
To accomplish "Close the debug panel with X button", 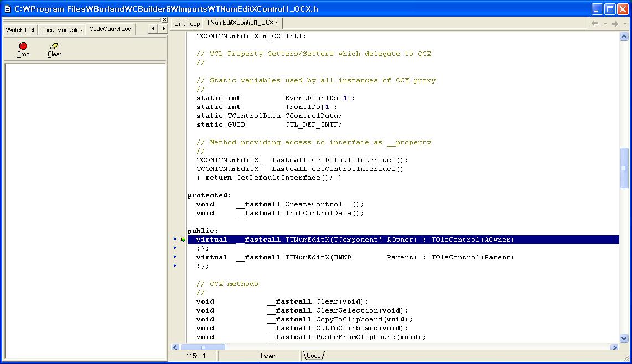I will [164, 20].
